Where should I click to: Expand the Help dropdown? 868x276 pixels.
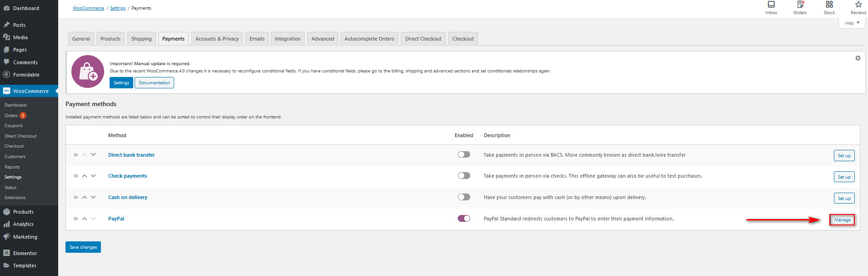(852, 23)
